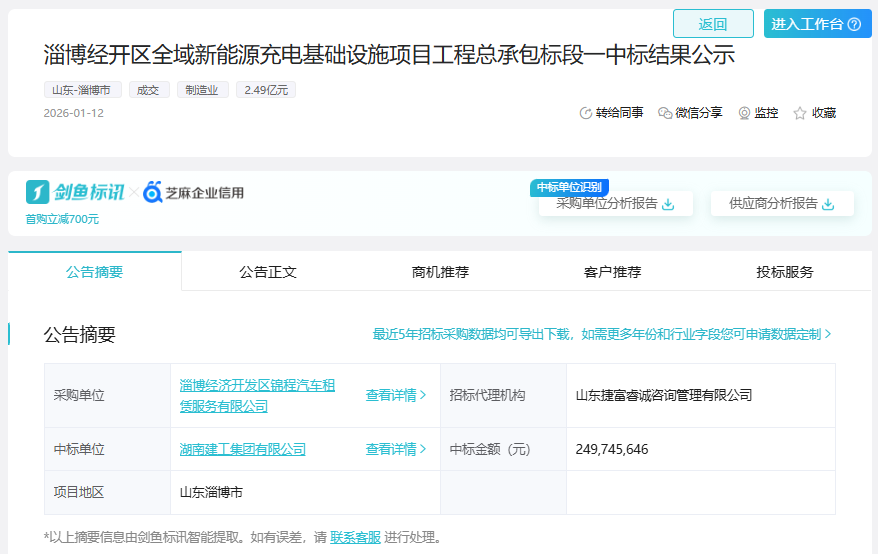Expand the data export notice link
Screen dimensions: 878x554
click(602, 334)
